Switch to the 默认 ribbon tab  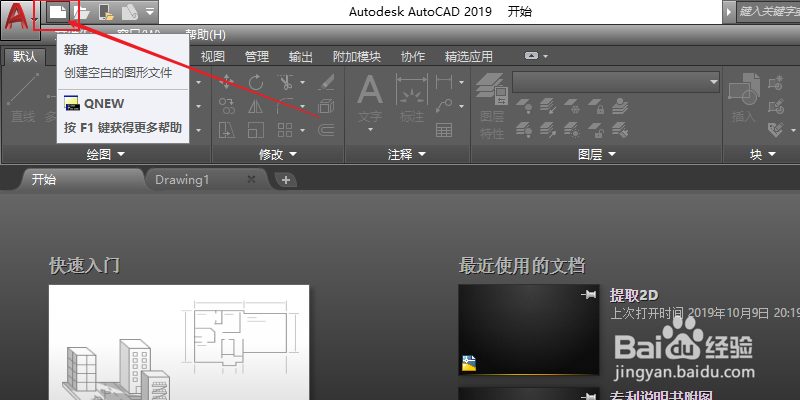(25, 57)
